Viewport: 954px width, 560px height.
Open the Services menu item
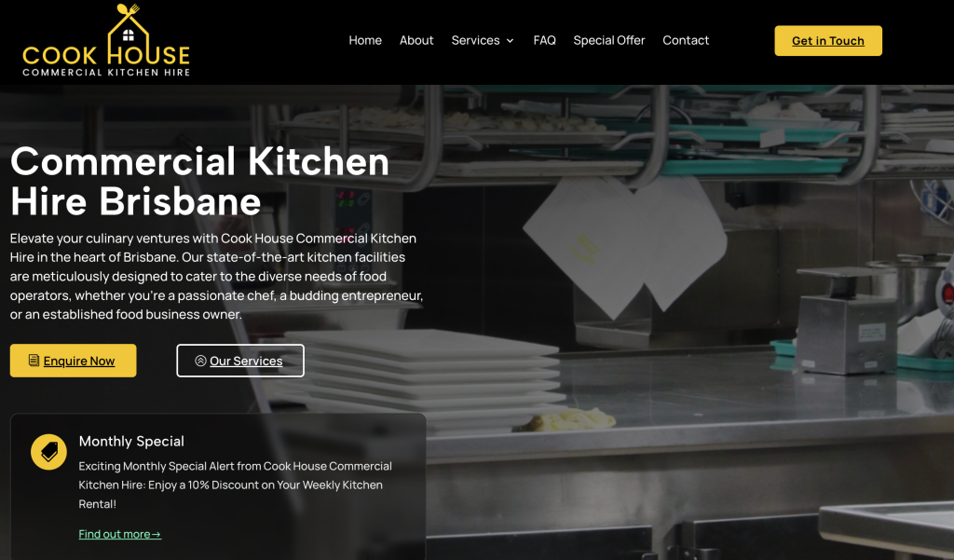(x=475, y=40)
